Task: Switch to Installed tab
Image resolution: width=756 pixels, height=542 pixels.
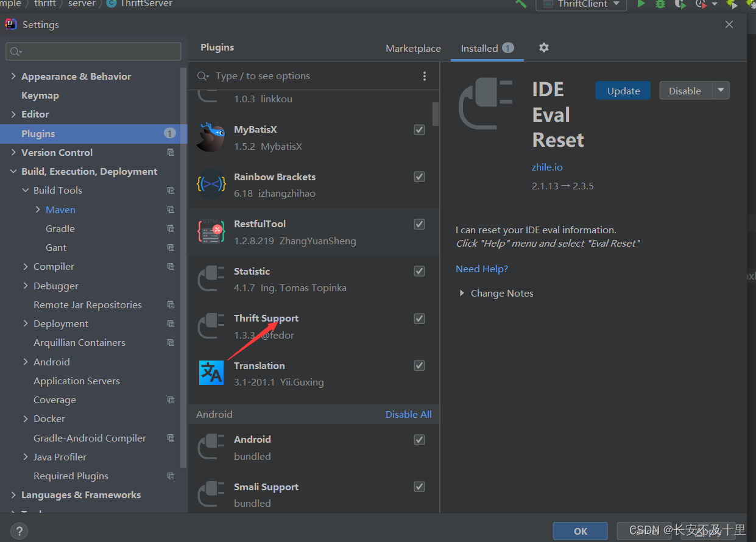Action: click(x=487, y=48)
